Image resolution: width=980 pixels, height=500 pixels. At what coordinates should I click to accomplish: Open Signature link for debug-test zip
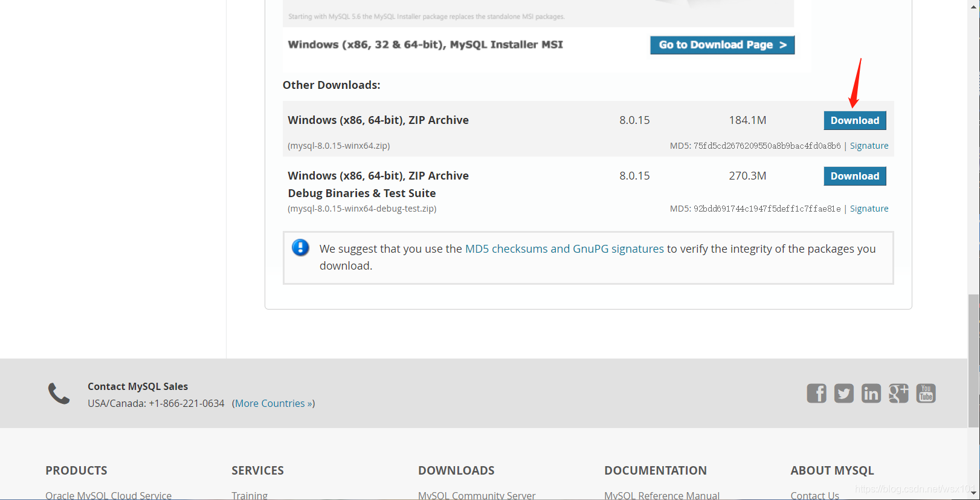pyautogui.click(x=869, y=209)
